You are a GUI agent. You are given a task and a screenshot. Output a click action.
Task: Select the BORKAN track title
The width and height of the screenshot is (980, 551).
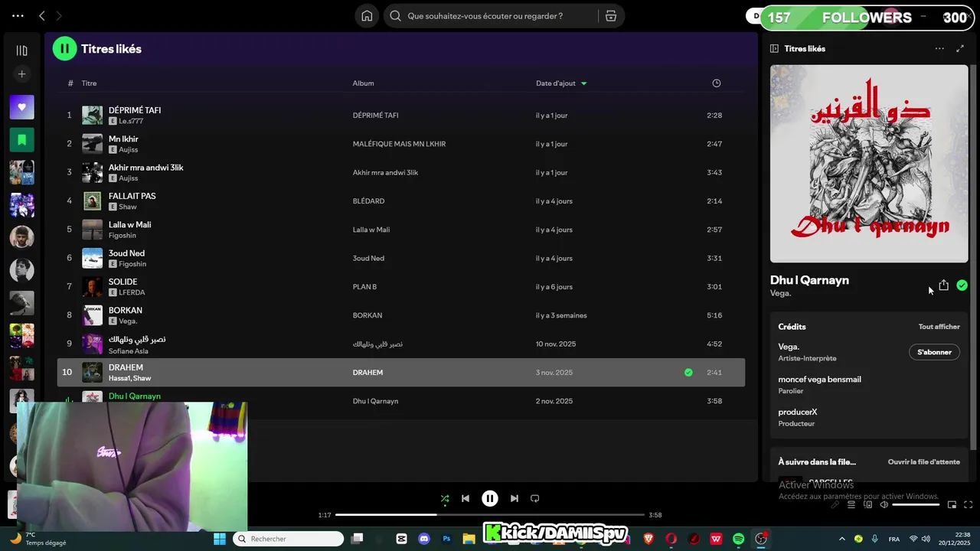click(125, 311)
